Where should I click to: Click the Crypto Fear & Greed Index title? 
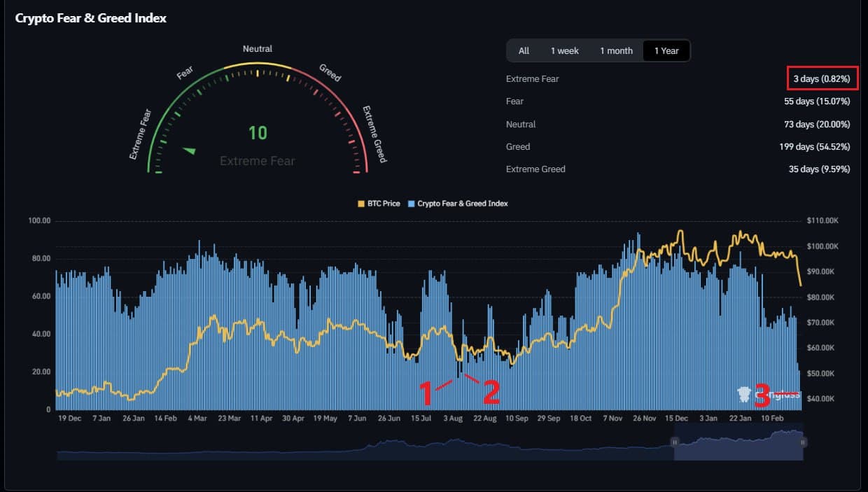(x=91, y=18)
